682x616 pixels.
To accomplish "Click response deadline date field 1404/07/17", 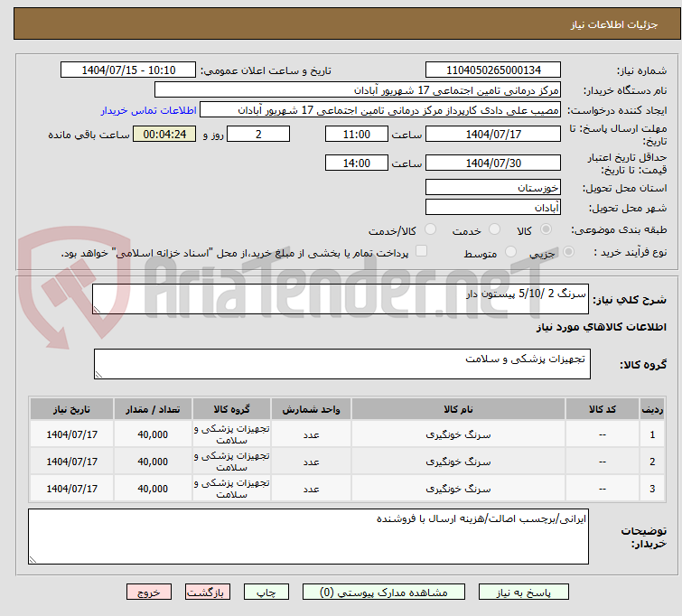I will tap(493, 134).
